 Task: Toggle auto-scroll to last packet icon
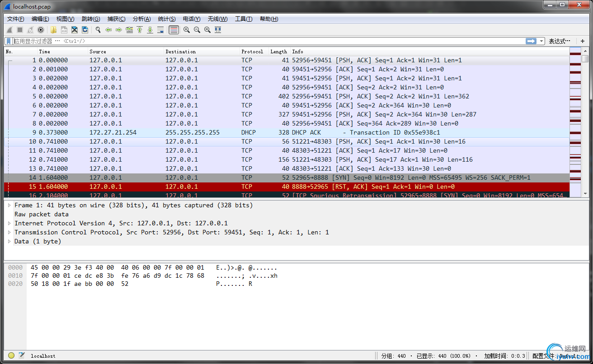click(x=160, y=30)
